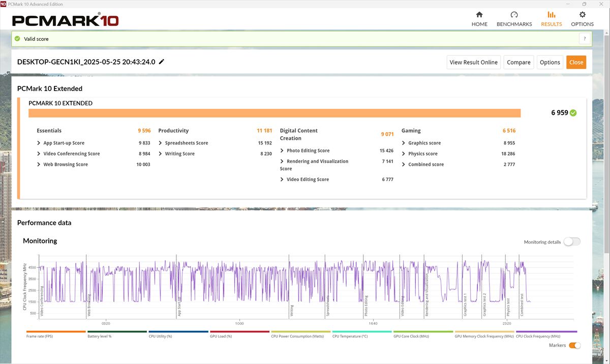Click the result name DESKTOP-GECN1KI title
610x364 pixels.
click(86, 62)
